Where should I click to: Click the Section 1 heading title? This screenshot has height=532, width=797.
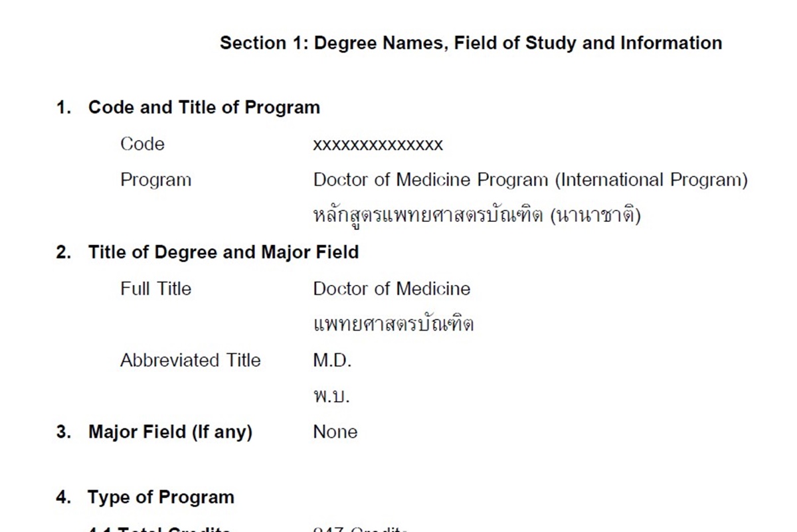tap(471, 43)
